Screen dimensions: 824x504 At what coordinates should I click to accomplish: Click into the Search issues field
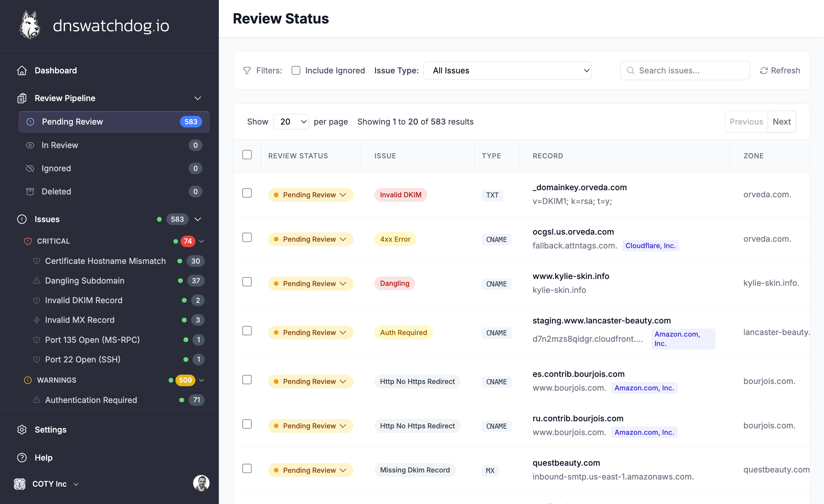(685, 70)
